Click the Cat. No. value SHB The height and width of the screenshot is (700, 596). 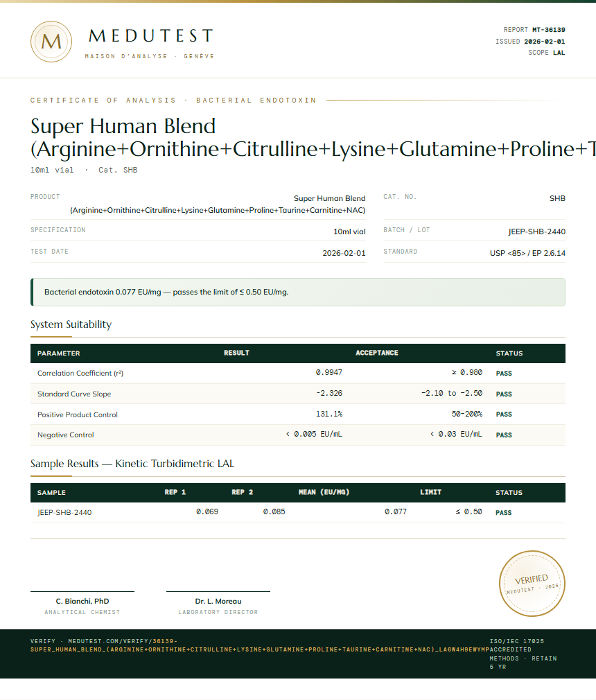(x=557, y=198)
